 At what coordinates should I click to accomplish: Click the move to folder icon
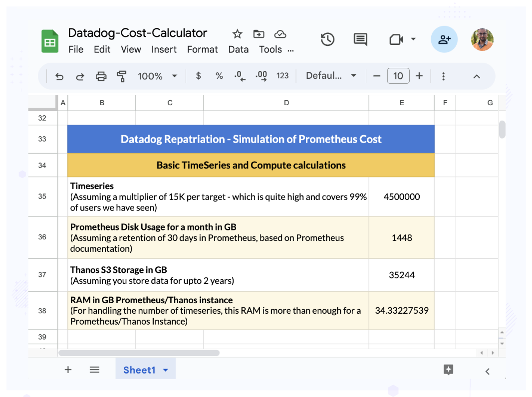click(x=259, y=34)
